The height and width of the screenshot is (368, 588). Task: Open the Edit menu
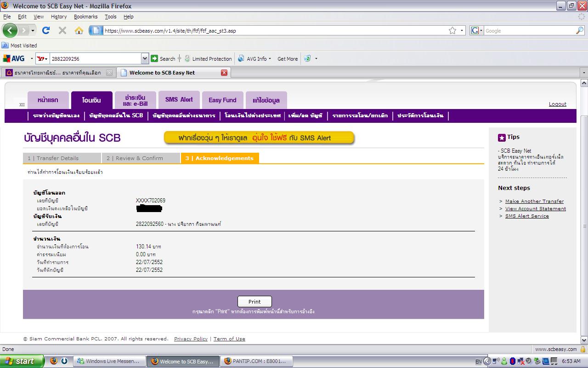22,17
